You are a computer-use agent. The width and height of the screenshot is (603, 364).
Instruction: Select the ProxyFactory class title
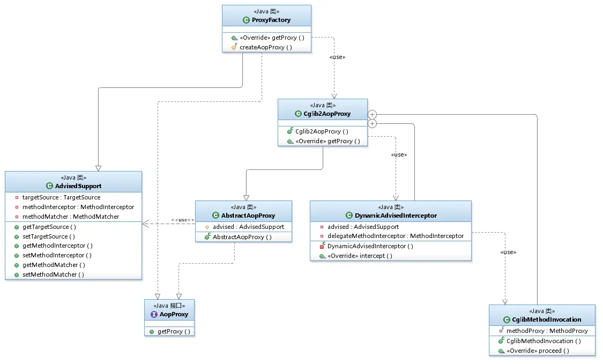coord(271,20)
